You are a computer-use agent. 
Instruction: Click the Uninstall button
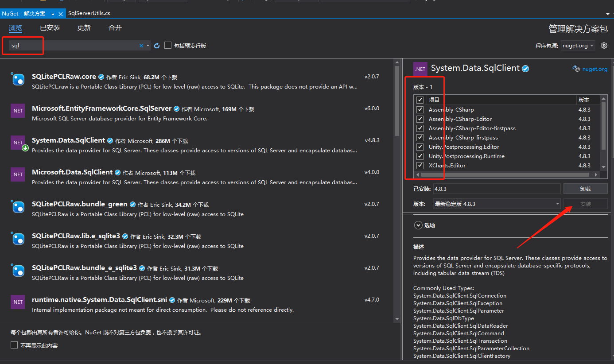[585, 189]
